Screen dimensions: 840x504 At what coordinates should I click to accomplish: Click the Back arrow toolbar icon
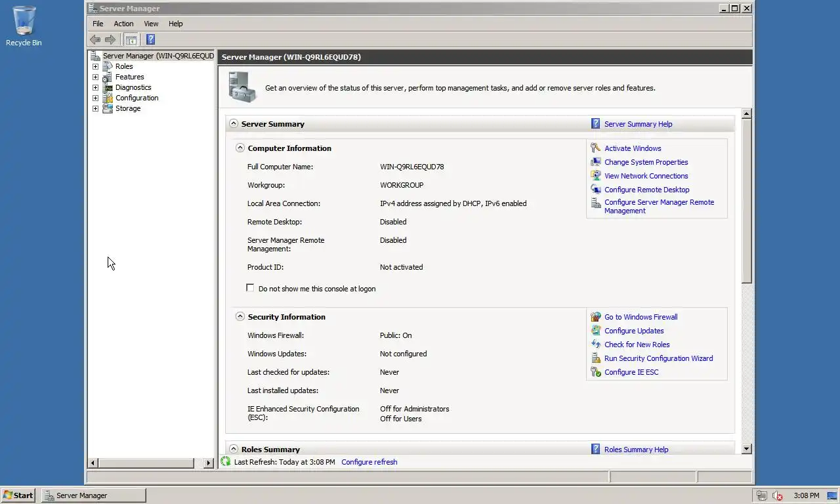tap(95, 39)
